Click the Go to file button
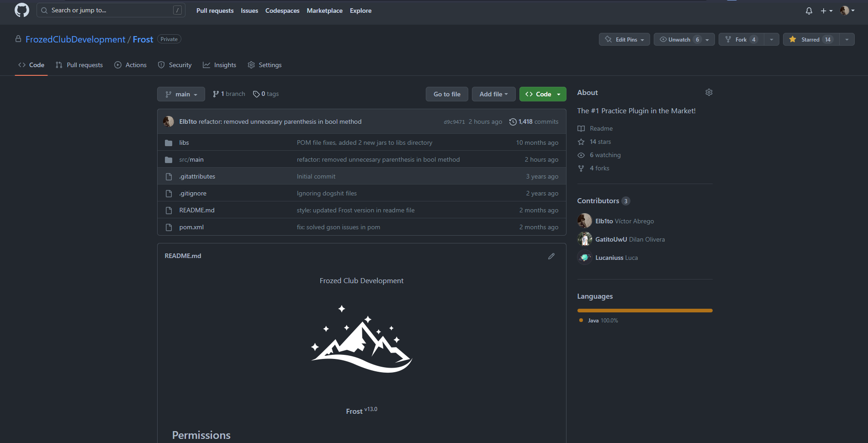Screen dimensions: 868x443 tap(446, 94)
